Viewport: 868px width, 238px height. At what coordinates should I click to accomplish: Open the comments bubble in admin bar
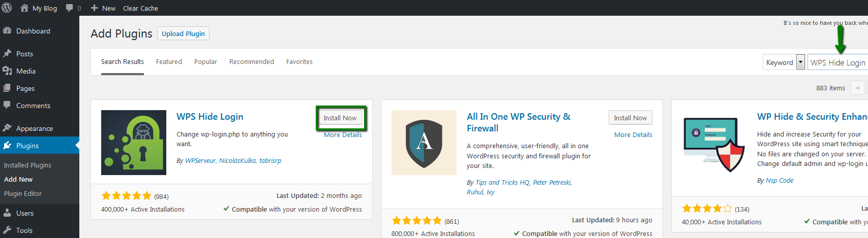[70, 8]
